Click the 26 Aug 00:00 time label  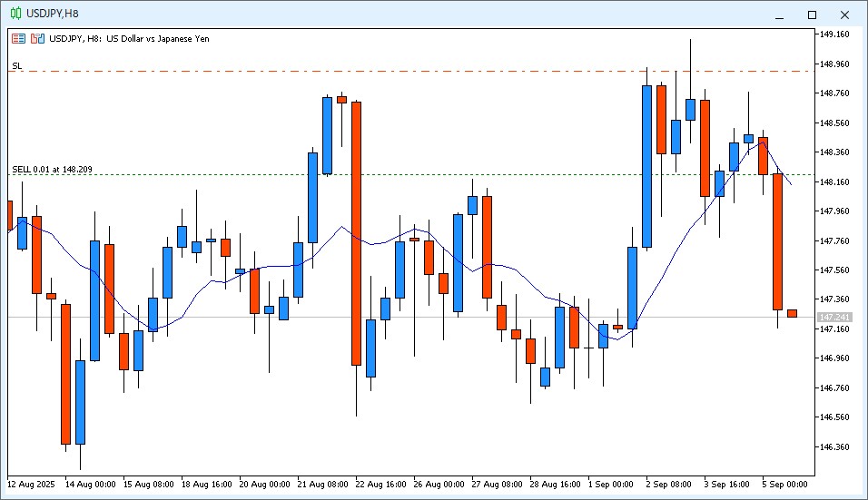(x=439, y=485)
